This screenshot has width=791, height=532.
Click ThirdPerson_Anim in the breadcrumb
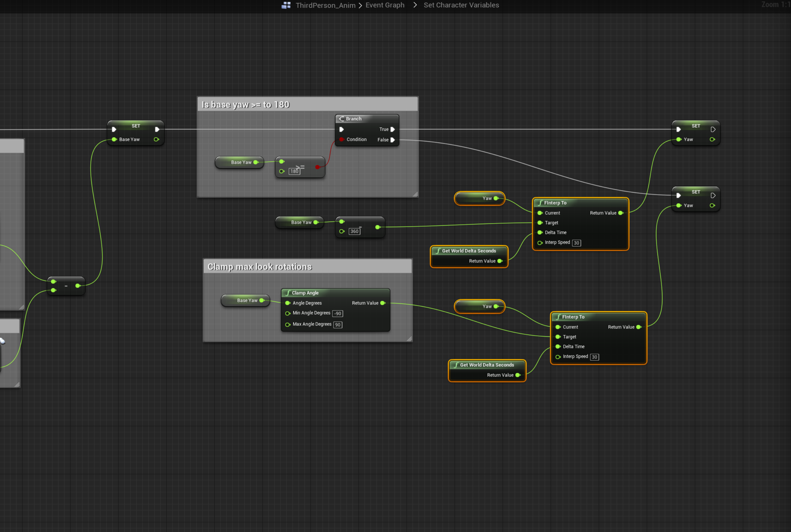coord(325,5)
